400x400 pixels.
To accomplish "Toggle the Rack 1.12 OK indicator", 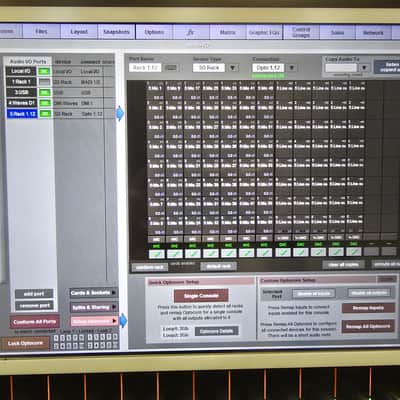I will 45,114.
